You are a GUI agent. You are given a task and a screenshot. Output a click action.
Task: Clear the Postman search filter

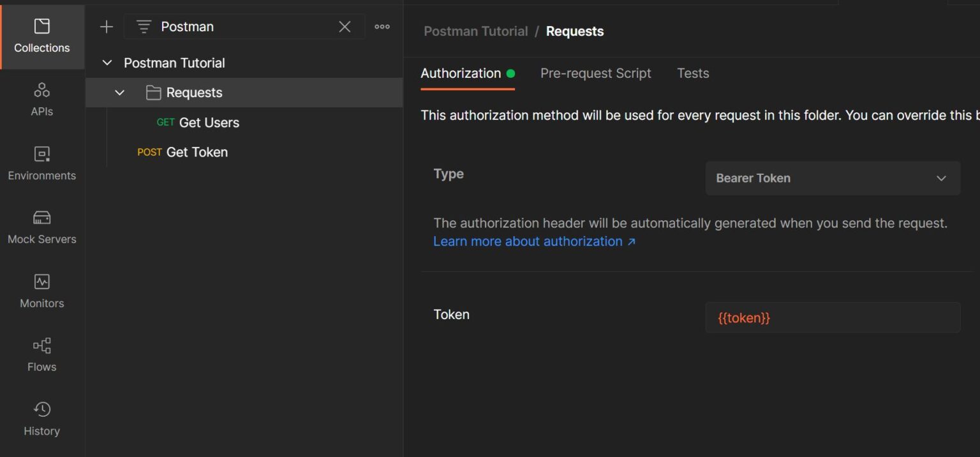tap(345, 26)
